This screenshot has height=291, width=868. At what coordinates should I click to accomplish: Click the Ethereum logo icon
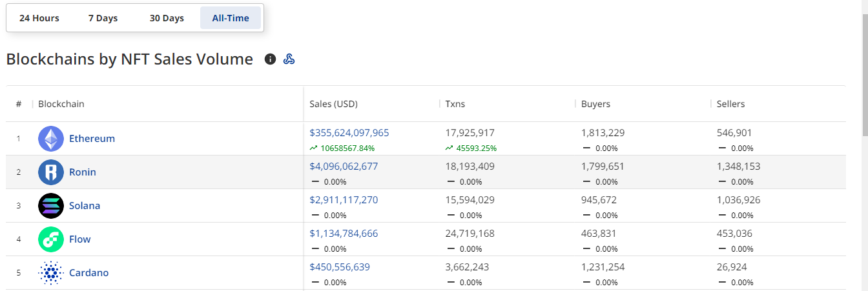51,139
